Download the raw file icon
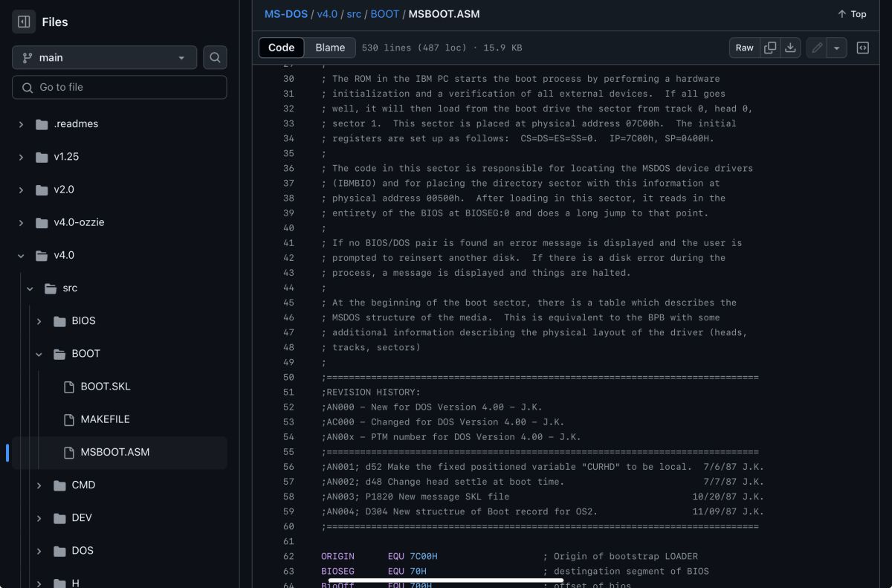 tap(790, 48)
